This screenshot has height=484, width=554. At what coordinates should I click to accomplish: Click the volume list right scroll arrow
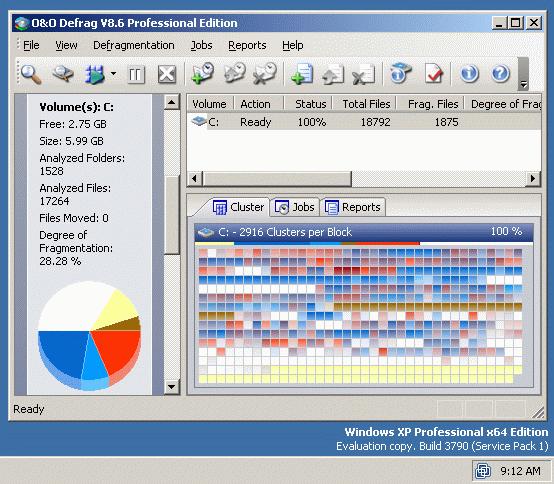(x=533, y=179)
